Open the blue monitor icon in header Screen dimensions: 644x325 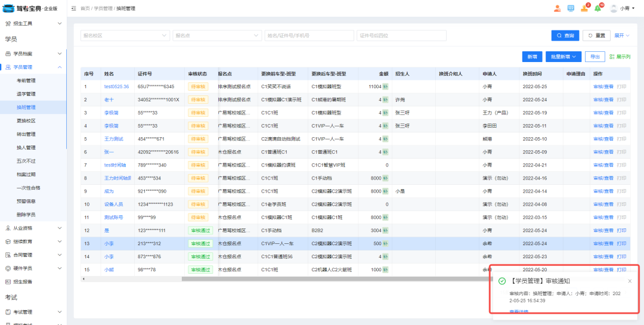point(571,8)
